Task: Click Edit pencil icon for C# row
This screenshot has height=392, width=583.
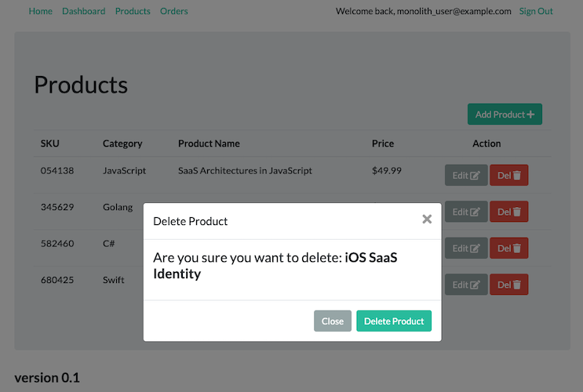Action: click(475, 249)
